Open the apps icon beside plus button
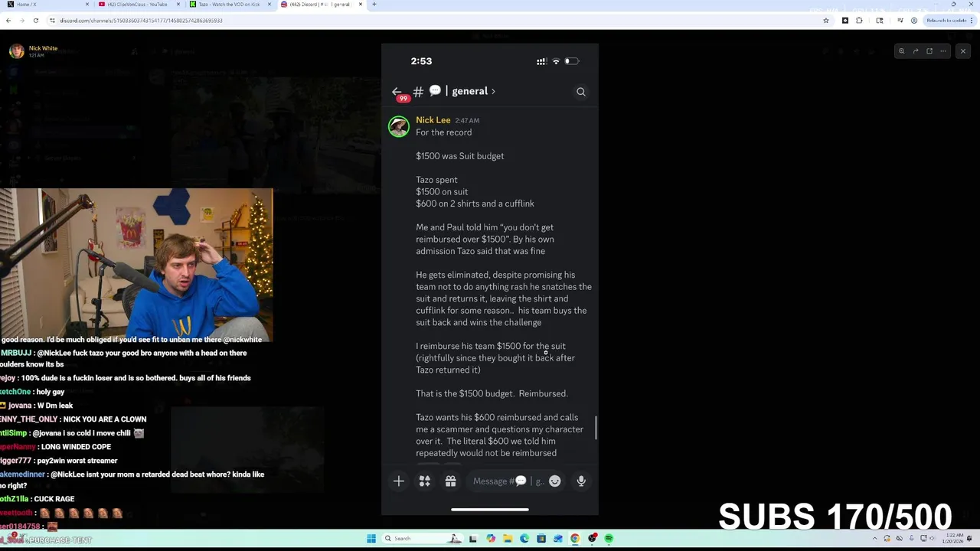 pos(424,481)
